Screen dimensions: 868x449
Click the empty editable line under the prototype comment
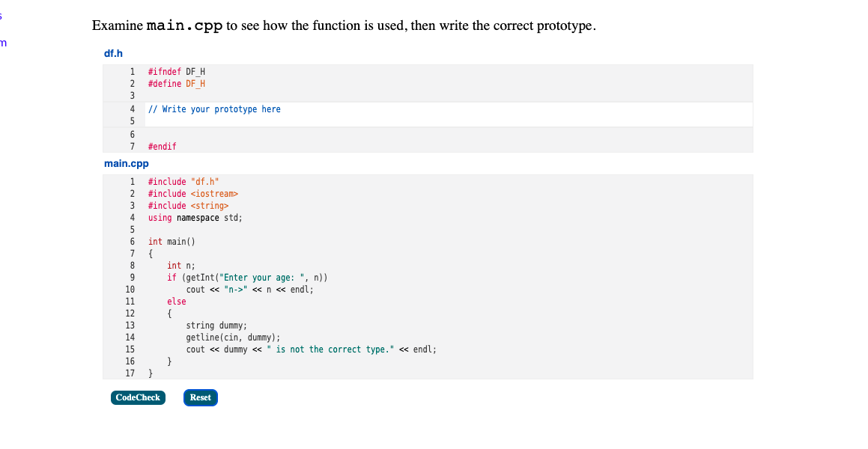coord(449,121)
